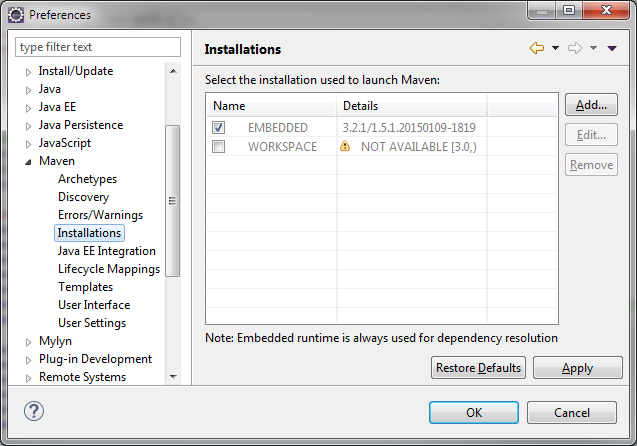Expand the Install/Update tree node
Viewport: 637px width, 446px height.
[28, 72]
